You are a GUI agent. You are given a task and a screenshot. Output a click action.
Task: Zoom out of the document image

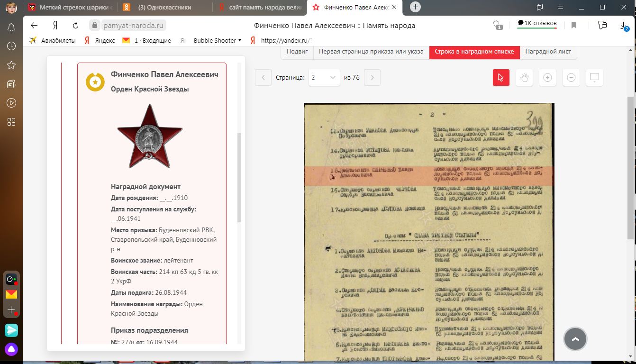click(571, 78)
